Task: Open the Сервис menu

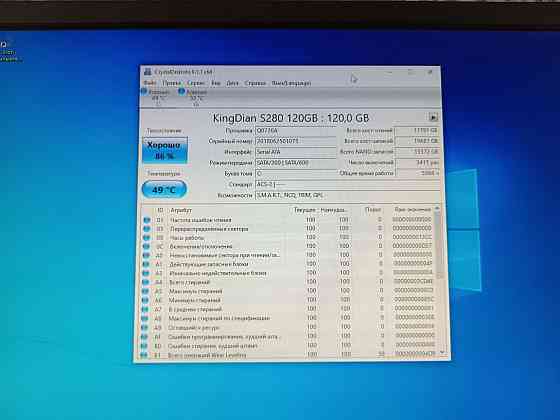Action: point(196,83)
